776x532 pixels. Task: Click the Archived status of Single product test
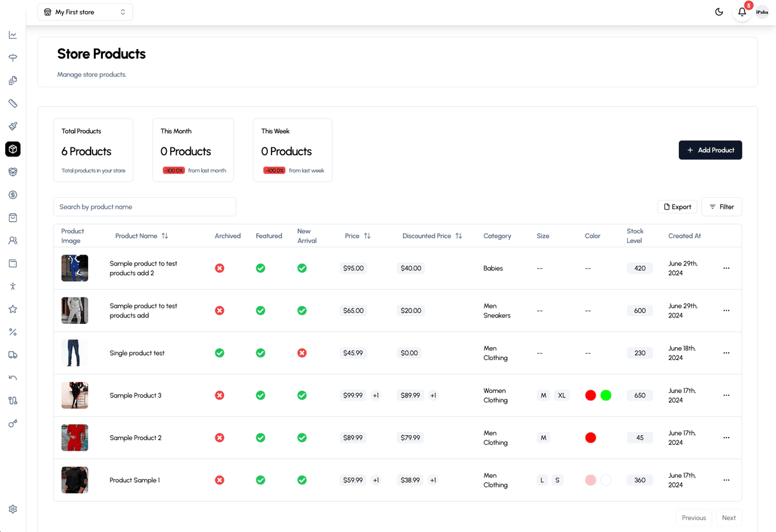[x=220, y=353]
